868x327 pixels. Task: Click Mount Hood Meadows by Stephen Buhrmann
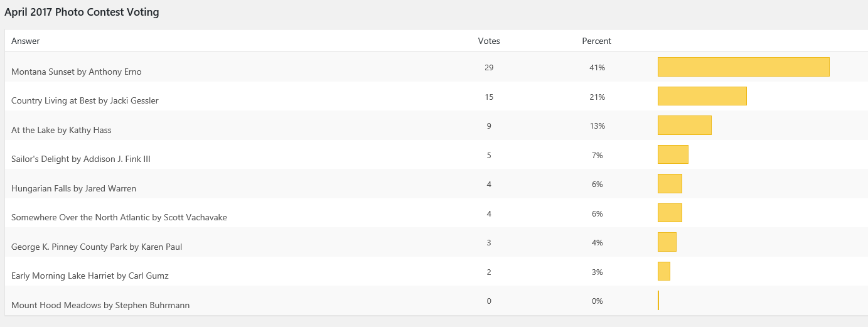click(100, 305)
